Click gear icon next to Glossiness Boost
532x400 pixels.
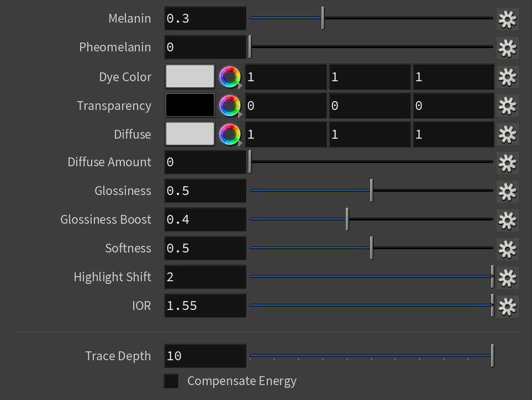click(x=508, y=220)
